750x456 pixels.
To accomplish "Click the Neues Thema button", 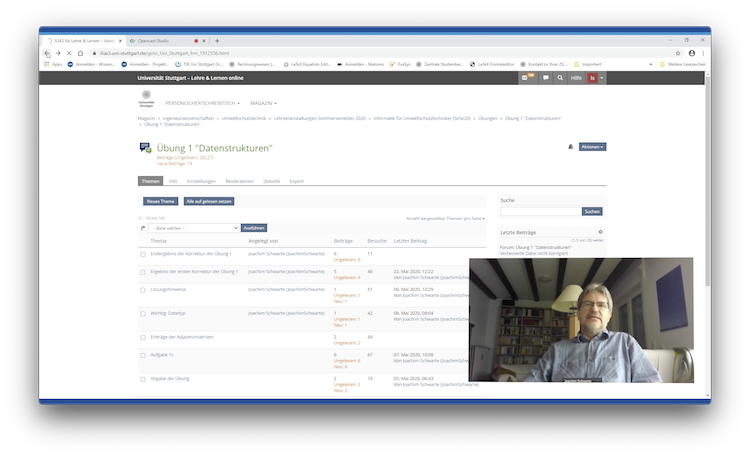I will 160,201.
